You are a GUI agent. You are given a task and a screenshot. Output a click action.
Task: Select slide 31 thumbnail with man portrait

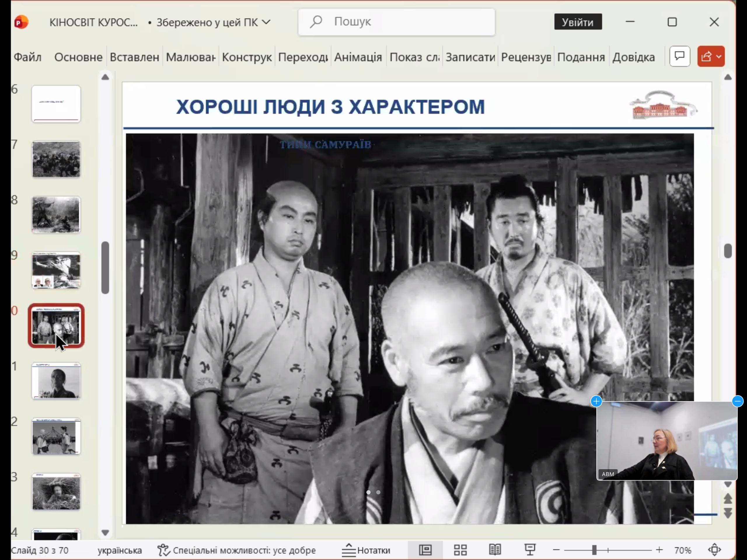(56, 381)
